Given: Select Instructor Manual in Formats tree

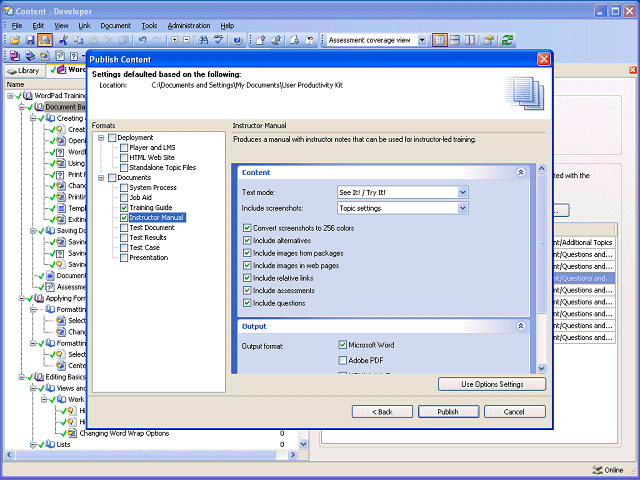Looking at the screenshot, I should pyautogui.click(x=156, y=218).
